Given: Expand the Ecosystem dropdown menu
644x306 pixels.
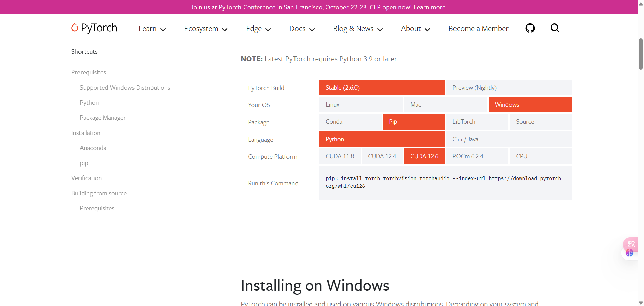Looking at the screenshot, I should (206, 29).
